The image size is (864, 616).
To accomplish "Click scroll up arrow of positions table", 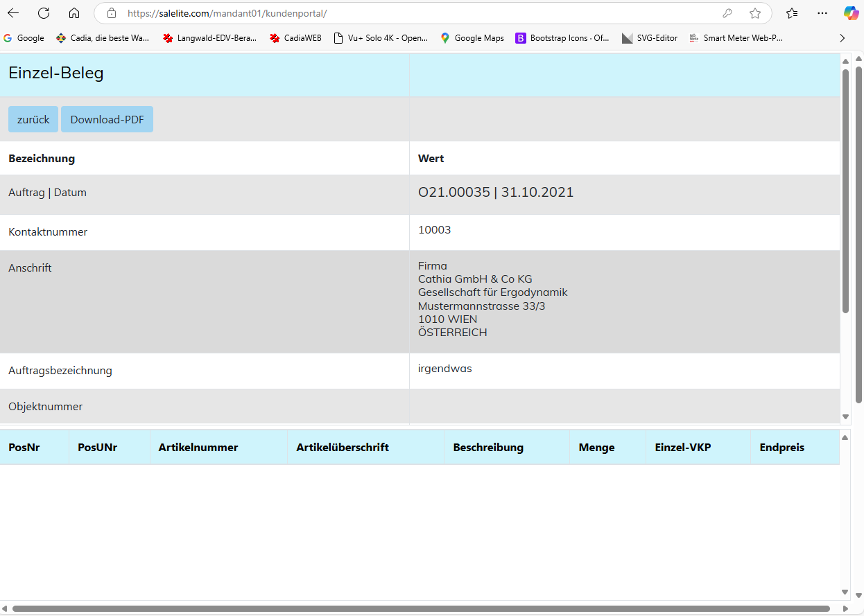I will pos(845,437).
